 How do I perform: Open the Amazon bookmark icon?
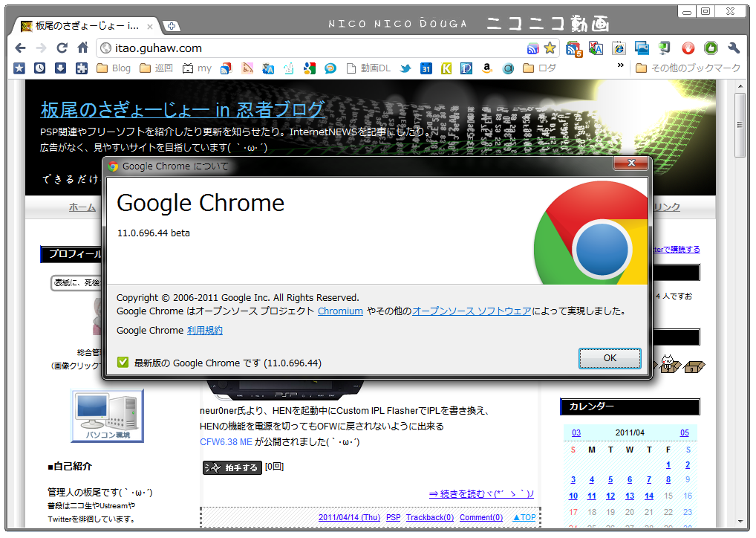487,68
